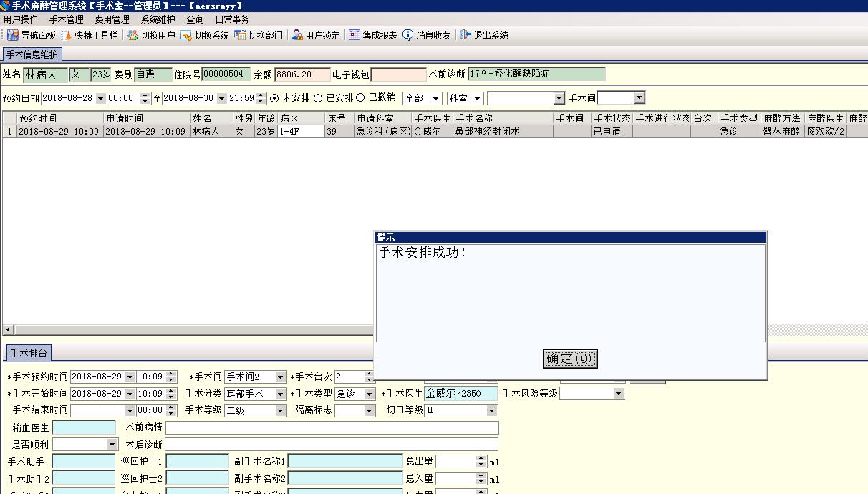Open the 是否顺利 dropdown

click(112, 445)
